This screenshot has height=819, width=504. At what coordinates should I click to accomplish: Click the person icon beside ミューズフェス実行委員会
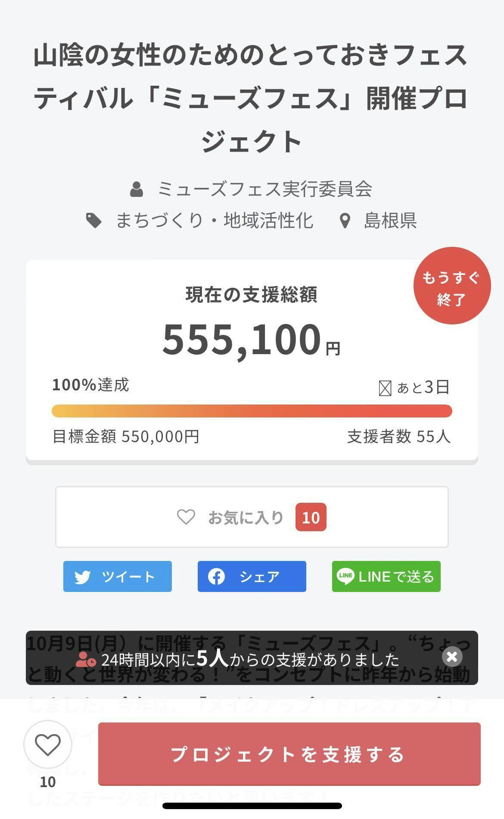click(137, 189)
